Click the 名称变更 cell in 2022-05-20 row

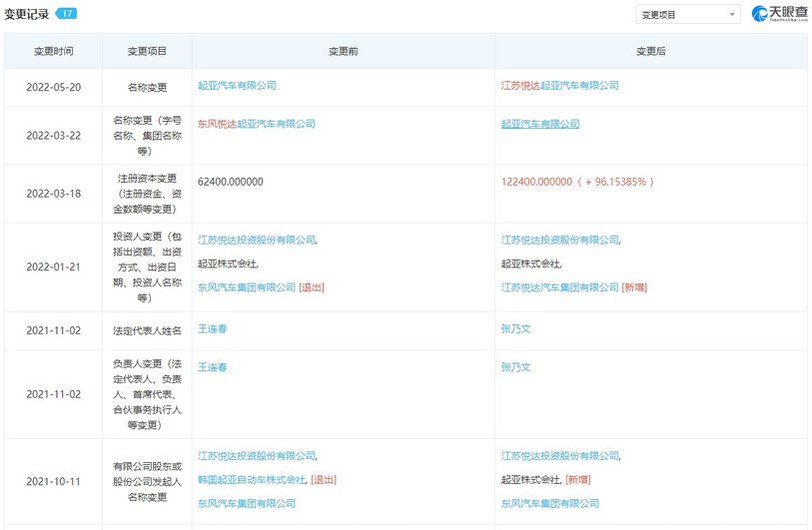[x=147, y=87]
